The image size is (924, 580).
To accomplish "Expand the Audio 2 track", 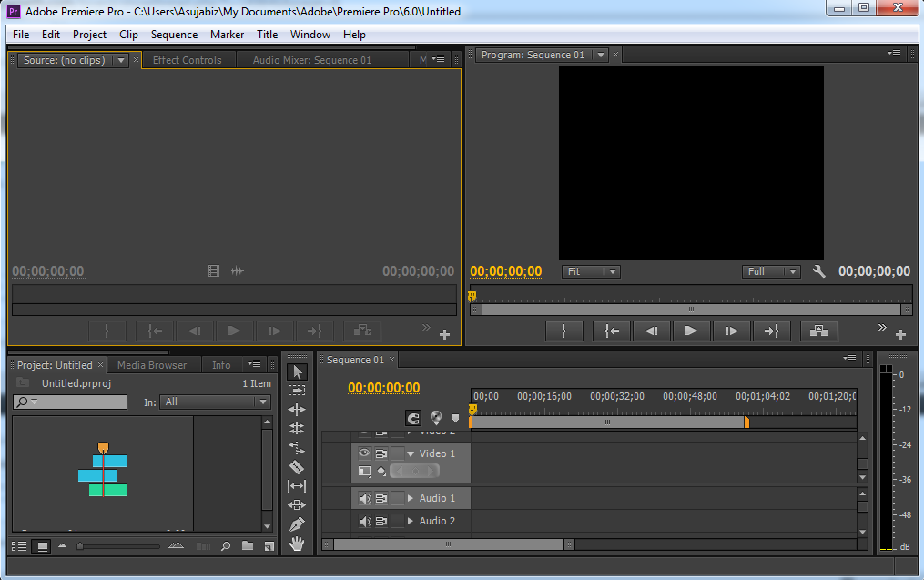I will 411,521.
